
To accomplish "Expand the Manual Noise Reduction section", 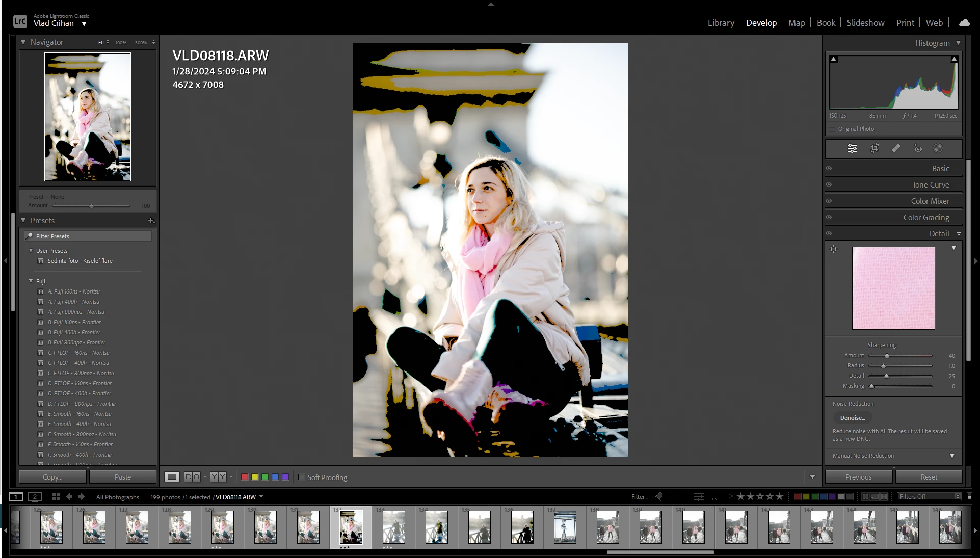I will pos(952,456).
